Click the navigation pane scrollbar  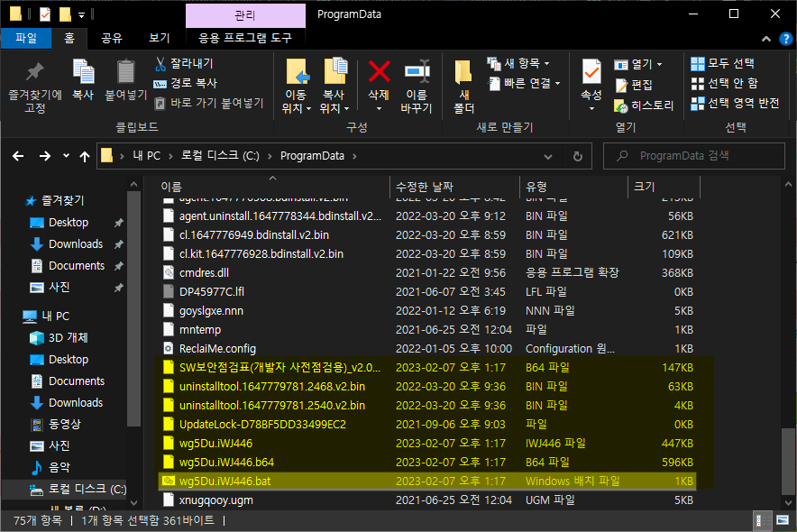(x=133, y=308)
